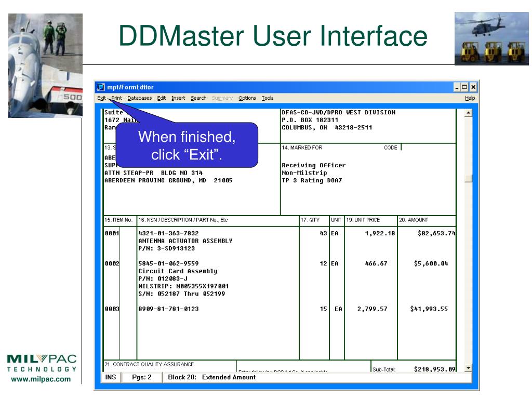Click the grayed-out Summary menu
Screen dimensions: 532x399
click(x=222, y=98)
